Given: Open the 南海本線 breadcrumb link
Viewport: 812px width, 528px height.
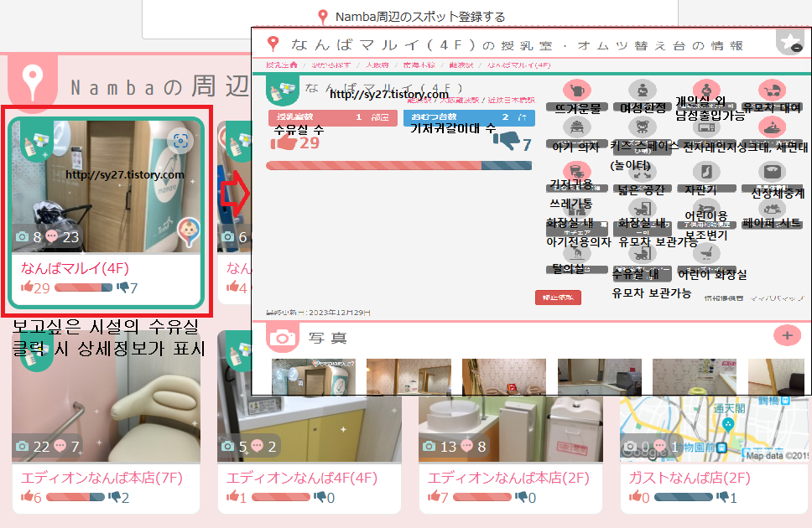Looking at the screenshot, I should [x=419, y=65].
